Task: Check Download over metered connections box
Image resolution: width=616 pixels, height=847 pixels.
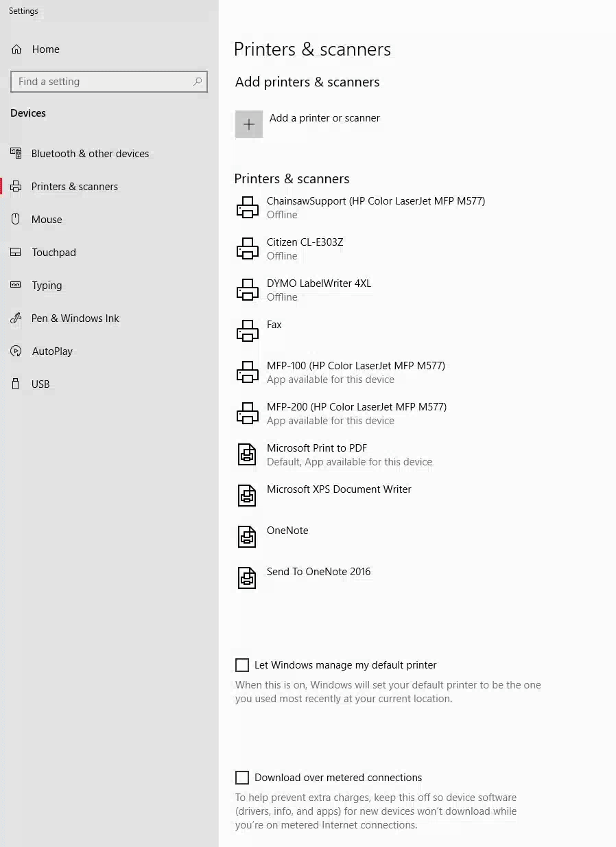Action: click(242, 778)
